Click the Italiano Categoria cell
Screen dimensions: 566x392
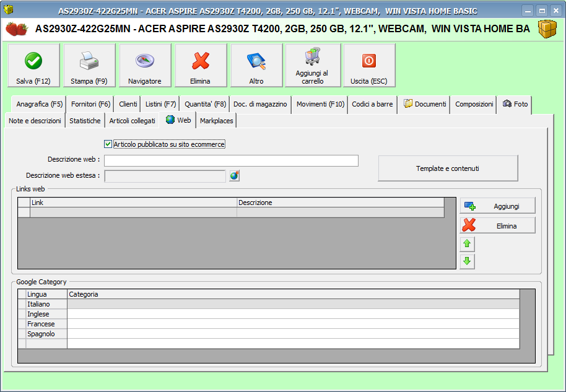[293, 304]
